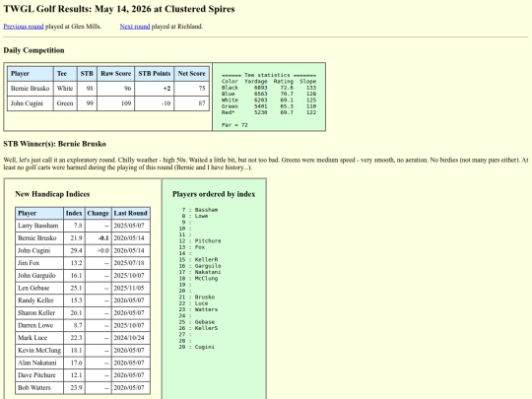Click the New Handicap Indices heading
This screenshot has width=532, height=399.
tap(52, 194)
